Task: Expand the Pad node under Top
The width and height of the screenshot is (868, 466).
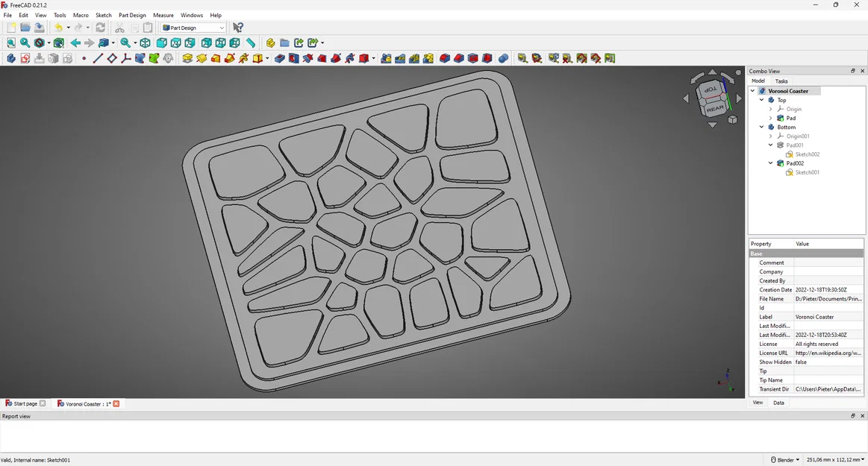Action: coord(770,118)
